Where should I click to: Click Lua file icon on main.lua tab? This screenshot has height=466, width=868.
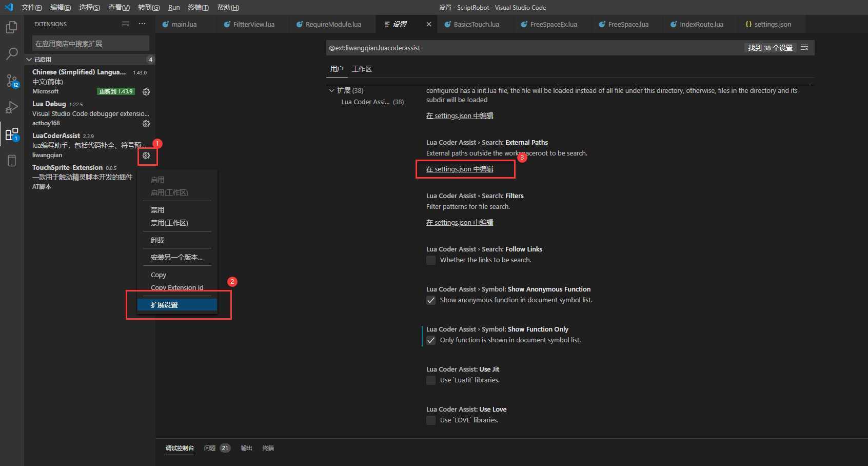pos(166,24)
